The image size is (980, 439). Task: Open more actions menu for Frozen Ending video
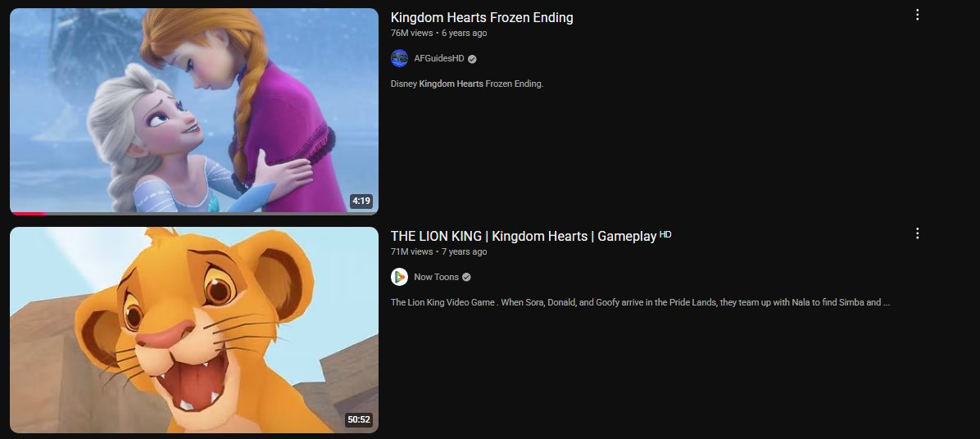(917, 15)
